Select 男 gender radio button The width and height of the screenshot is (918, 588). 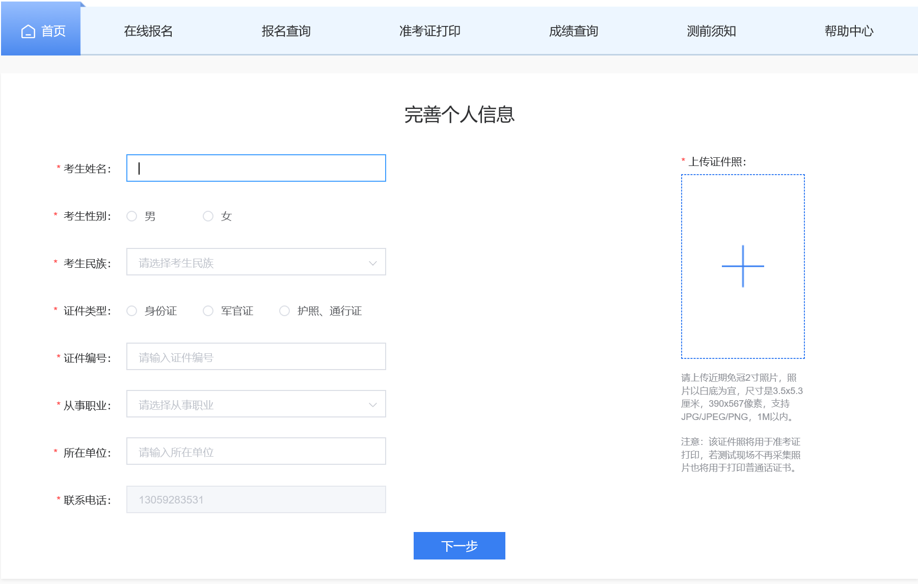(132, 216)
